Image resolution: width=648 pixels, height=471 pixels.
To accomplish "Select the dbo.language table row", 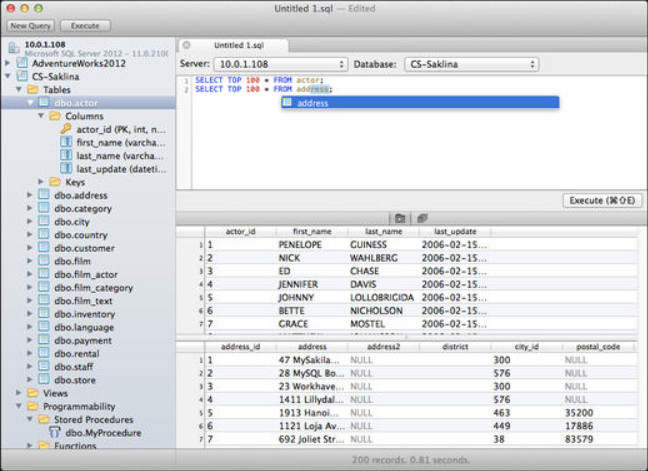I will (88, 327).
